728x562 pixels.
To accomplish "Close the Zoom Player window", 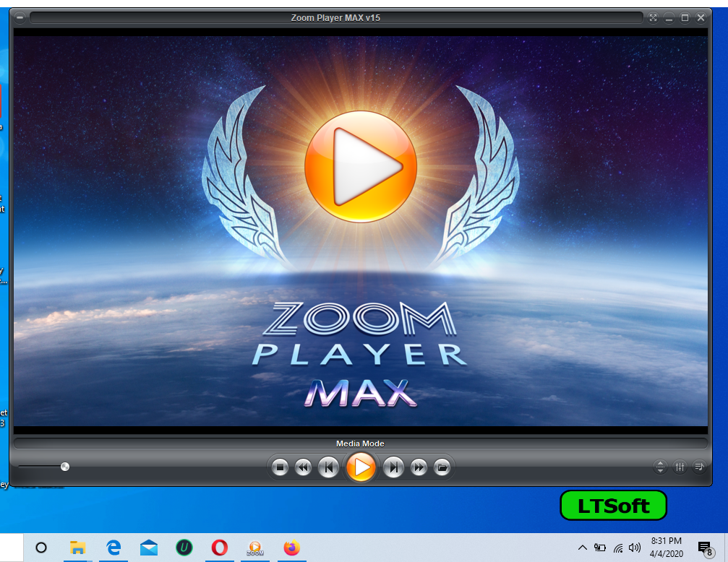I will click(701, 17).
